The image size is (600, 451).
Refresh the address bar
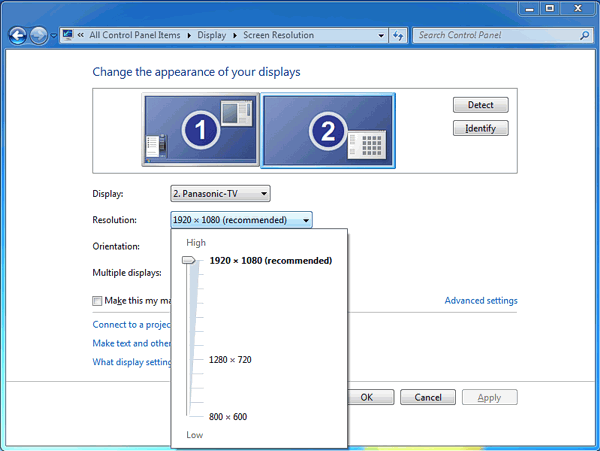(x=398, y=36)
